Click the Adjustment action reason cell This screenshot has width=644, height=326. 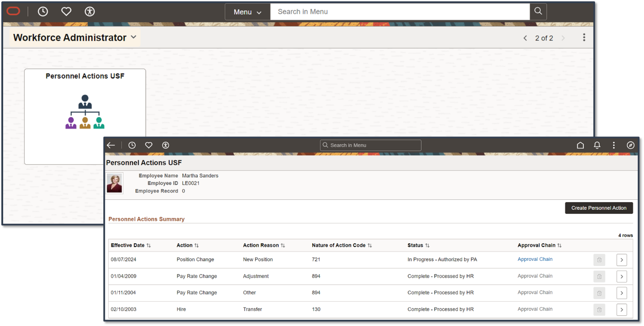click(256, 276)
